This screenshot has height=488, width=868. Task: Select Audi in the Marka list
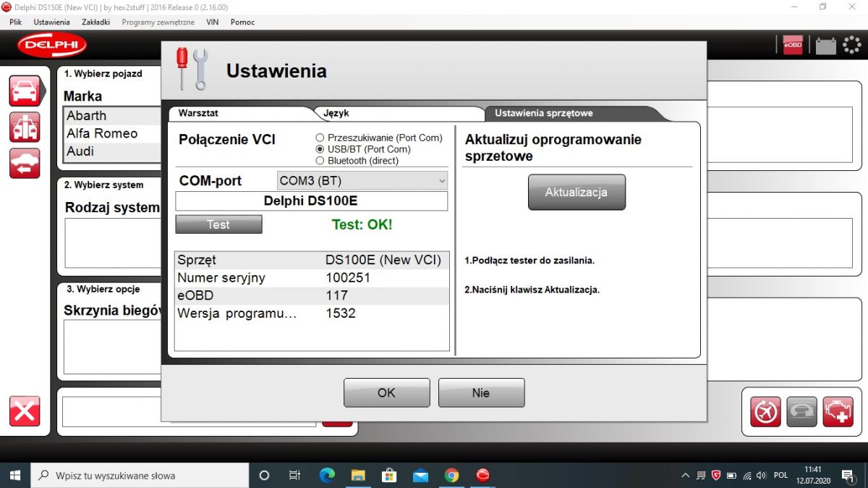click(112, 151)
